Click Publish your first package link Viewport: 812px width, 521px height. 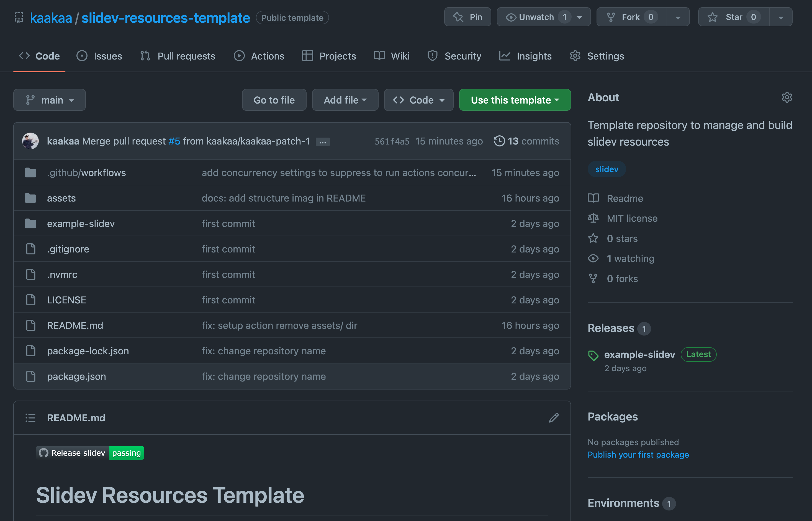point(638,454)
